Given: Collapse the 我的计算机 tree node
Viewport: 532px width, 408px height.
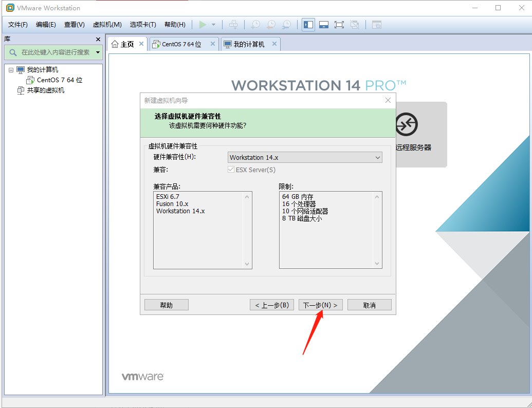Looking at the screenshot, I should [x=11, y=69].
